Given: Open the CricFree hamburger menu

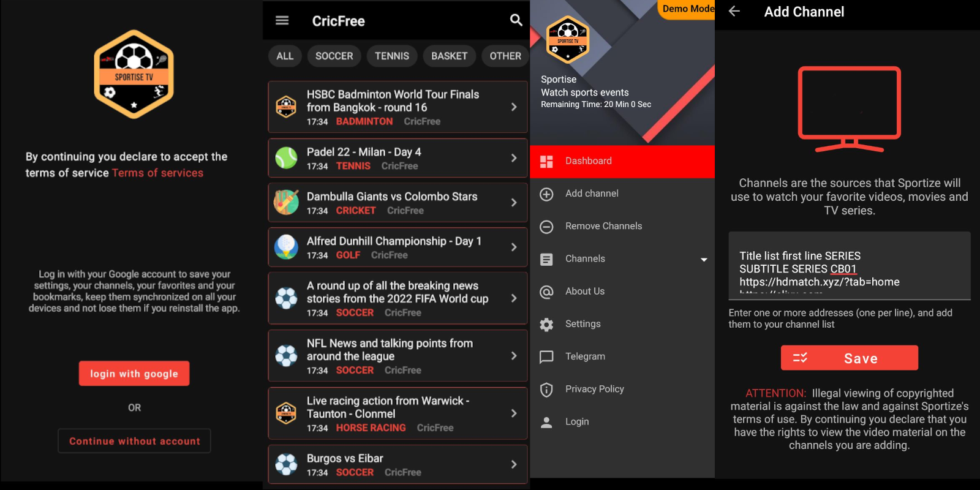Looking at the screenshot, I should (x=282, y=20).
